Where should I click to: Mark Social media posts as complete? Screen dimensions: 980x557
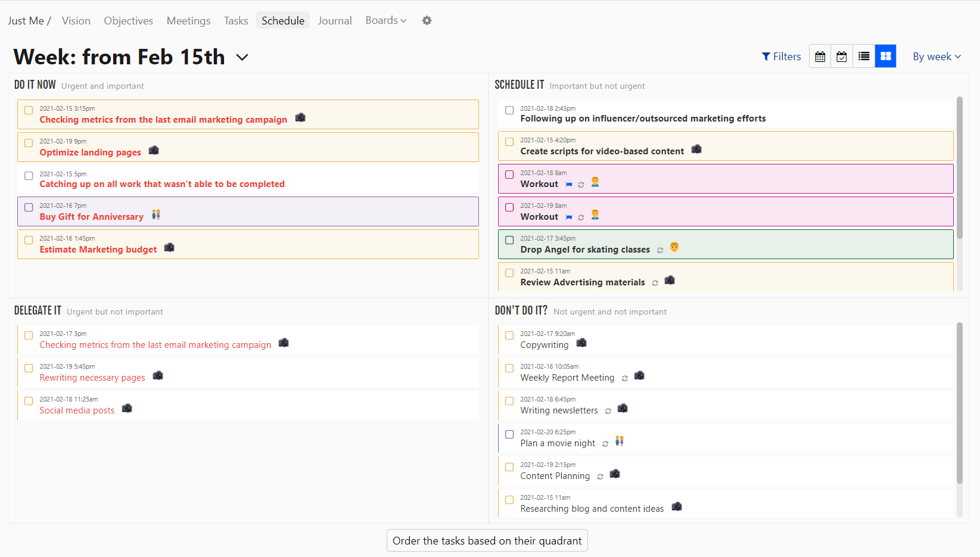[x=29, y=401]
